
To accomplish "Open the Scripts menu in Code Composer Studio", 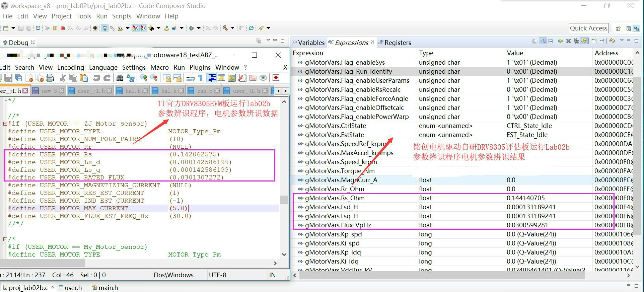I will [x=122, y=16].
